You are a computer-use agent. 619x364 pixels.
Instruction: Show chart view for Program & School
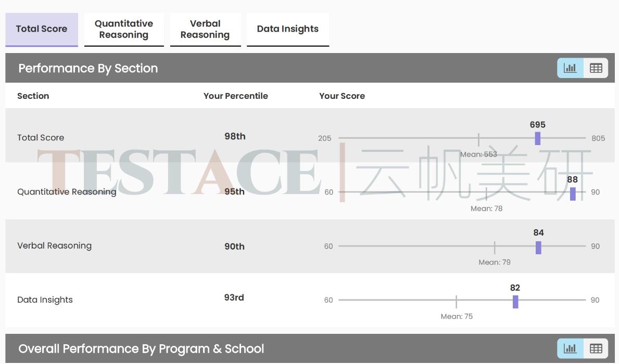click(x=570, y=348)
